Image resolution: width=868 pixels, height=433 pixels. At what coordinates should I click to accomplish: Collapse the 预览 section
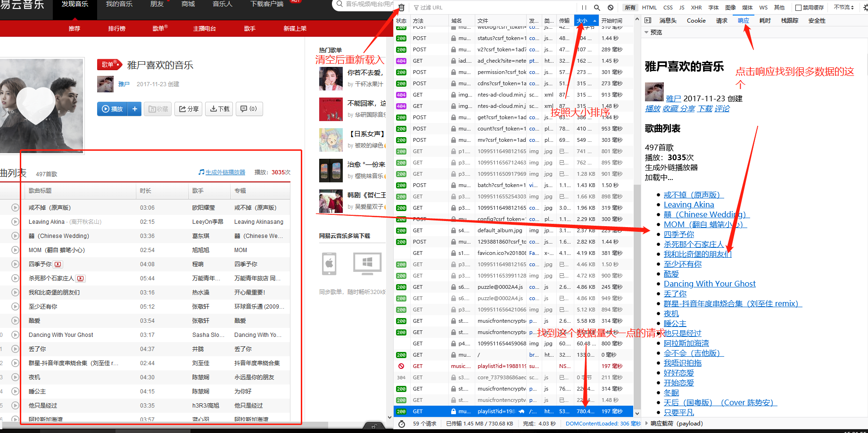click(647, 32)
